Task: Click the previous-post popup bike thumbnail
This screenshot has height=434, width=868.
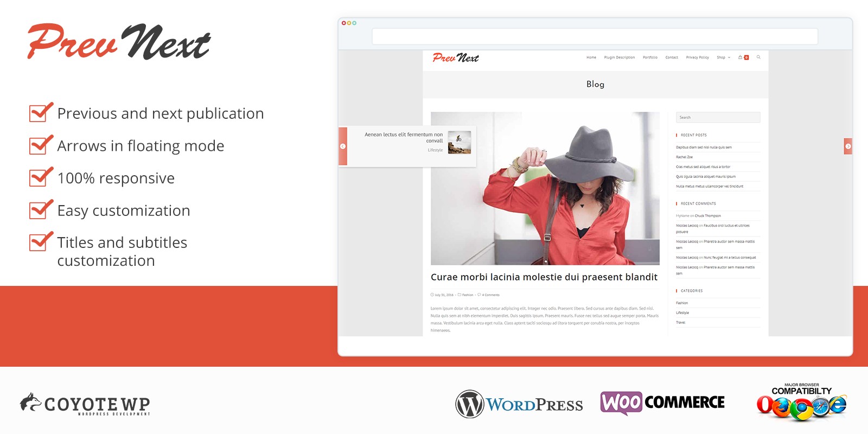Action: [x=459, y=143]
